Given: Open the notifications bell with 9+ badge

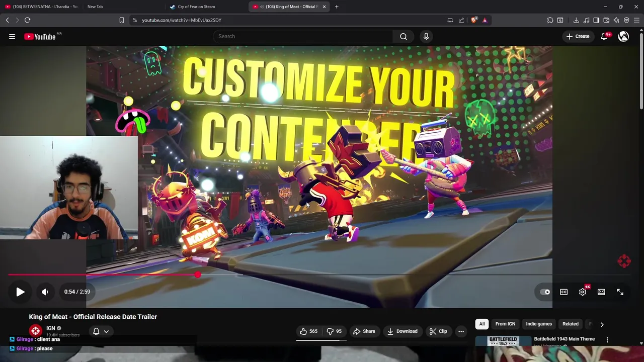Looking at the screenshot, I should [605, 36].
